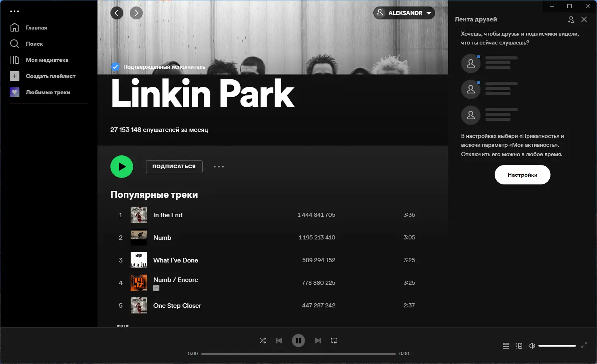The height and width of the screenshot is (364, 597).
Task: Select the track Numb / Encore
Action: click(176, 280)
